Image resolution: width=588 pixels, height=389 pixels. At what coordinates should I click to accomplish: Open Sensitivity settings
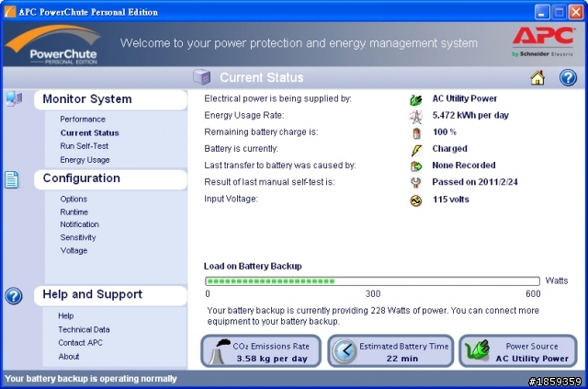[78, 237]
